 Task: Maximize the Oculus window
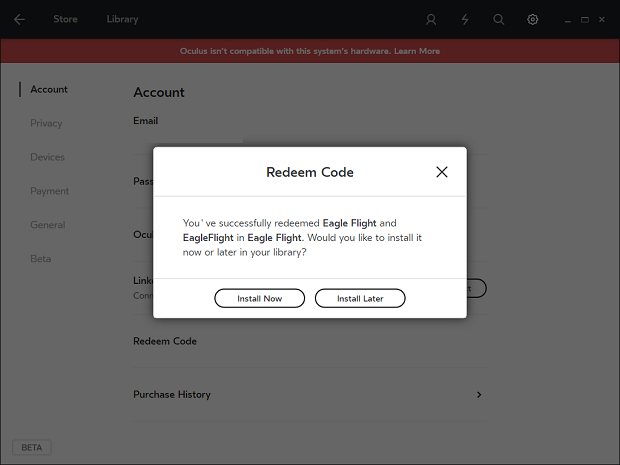point(585,20)
